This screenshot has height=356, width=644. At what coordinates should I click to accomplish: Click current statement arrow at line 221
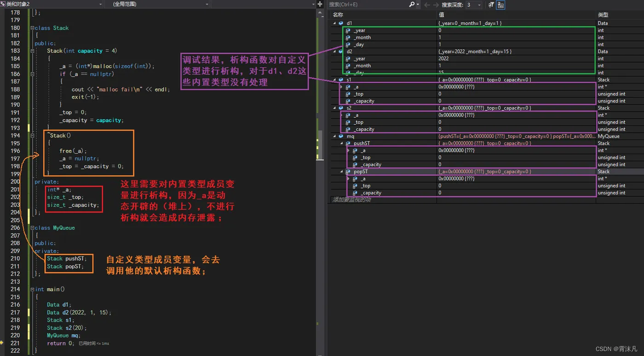click(x=2, y=343)
